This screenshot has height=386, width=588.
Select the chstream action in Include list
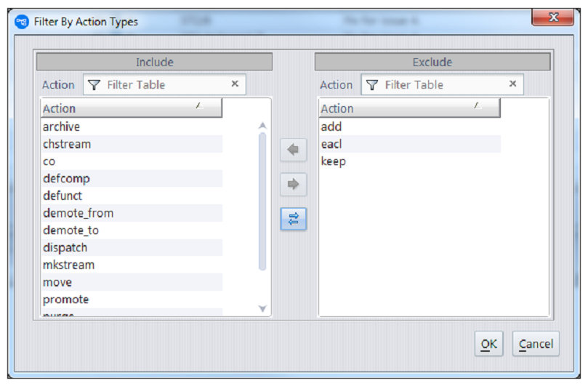[x=67, y=144]
